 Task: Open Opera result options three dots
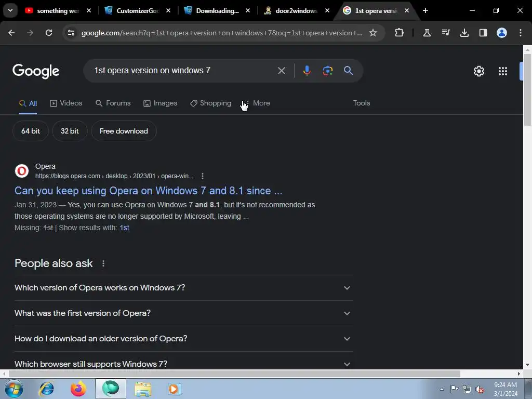tap(203, 176)
